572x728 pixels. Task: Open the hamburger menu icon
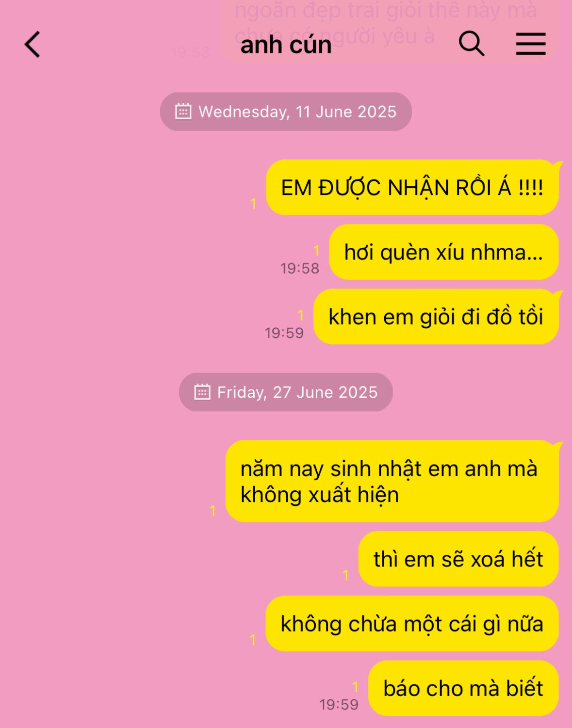[531, 44]
